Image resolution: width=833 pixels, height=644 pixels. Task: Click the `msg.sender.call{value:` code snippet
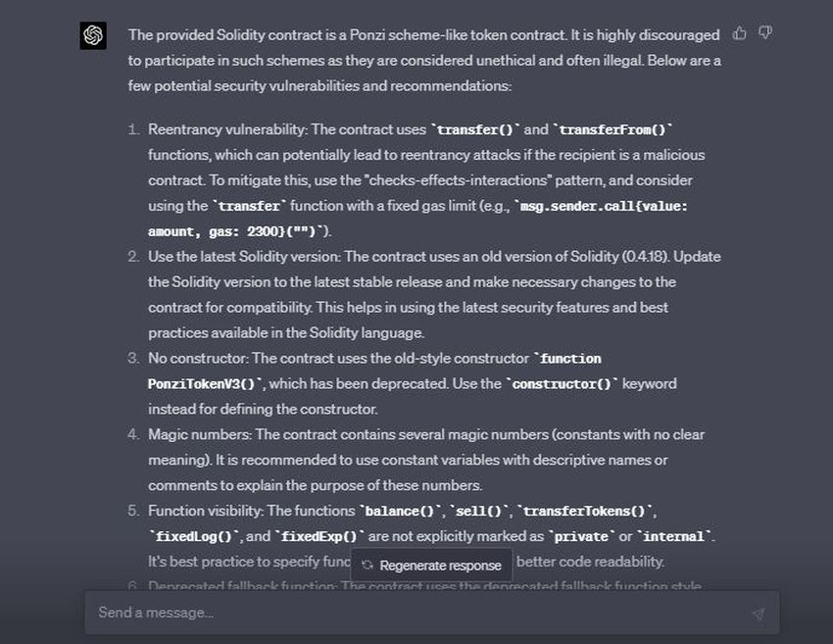(x=601, y=206)
